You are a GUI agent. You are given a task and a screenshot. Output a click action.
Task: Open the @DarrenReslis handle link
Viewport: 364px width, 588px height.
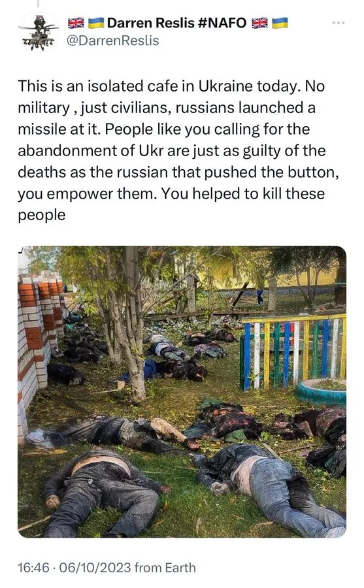112,41
